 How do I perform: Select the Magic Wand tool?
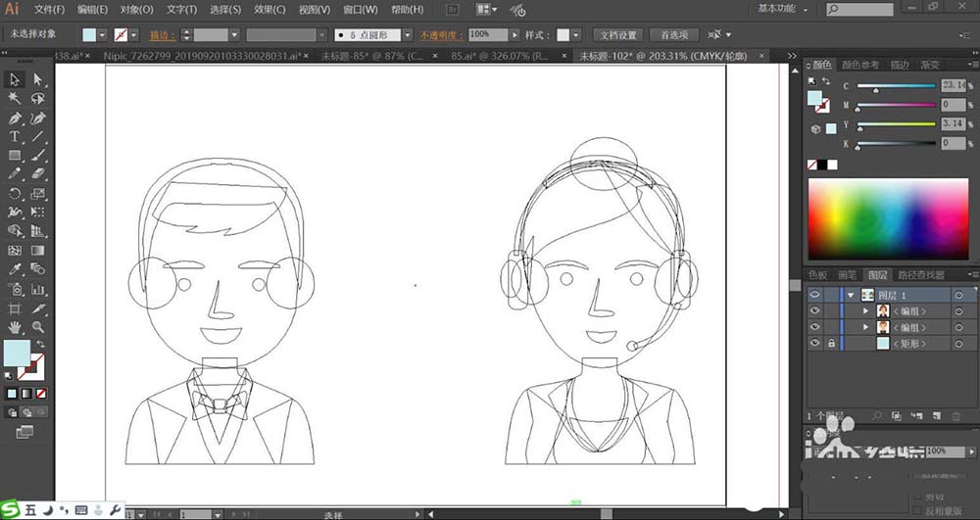(x=15, y=99)
